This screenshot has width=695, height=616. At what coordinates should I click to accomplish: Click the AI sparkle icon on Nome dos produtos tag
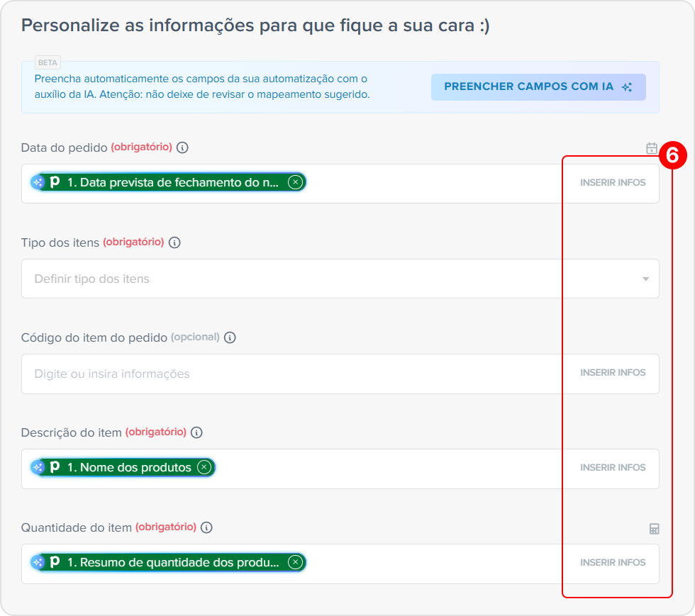coord(38,467)
